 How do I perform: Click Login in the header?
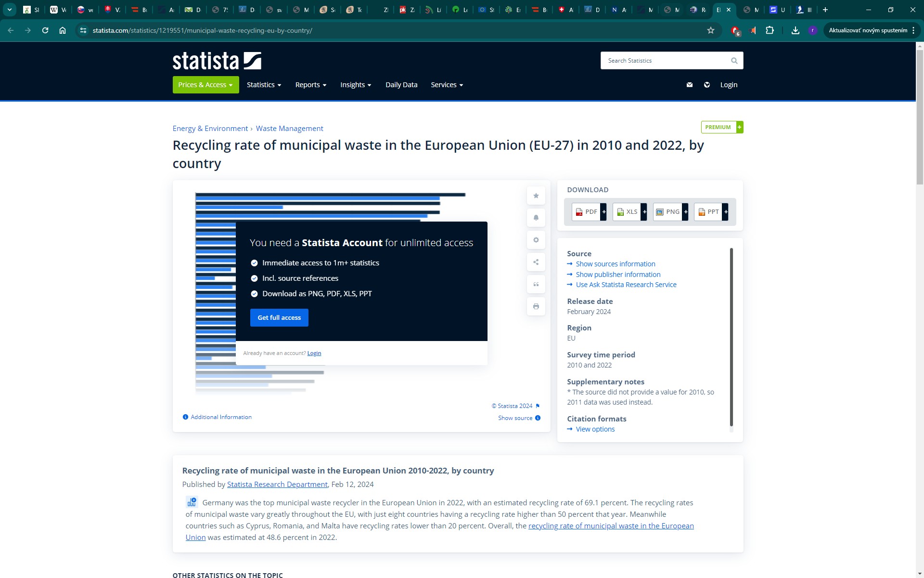tap(729, 85)
